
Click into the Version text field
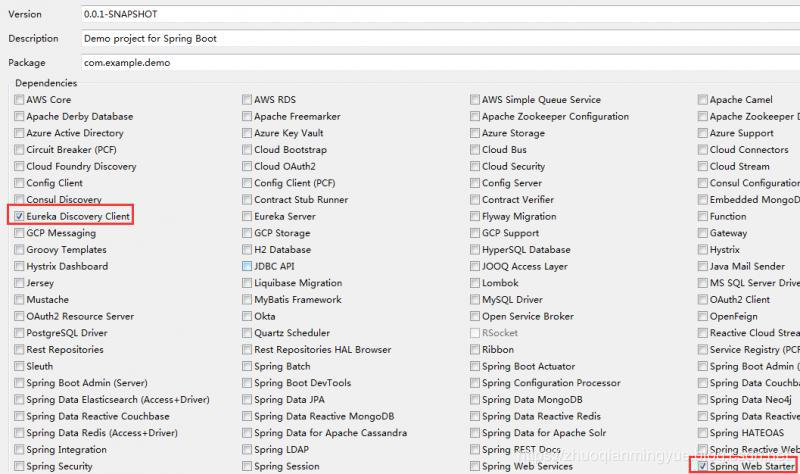tap(440, 14)
